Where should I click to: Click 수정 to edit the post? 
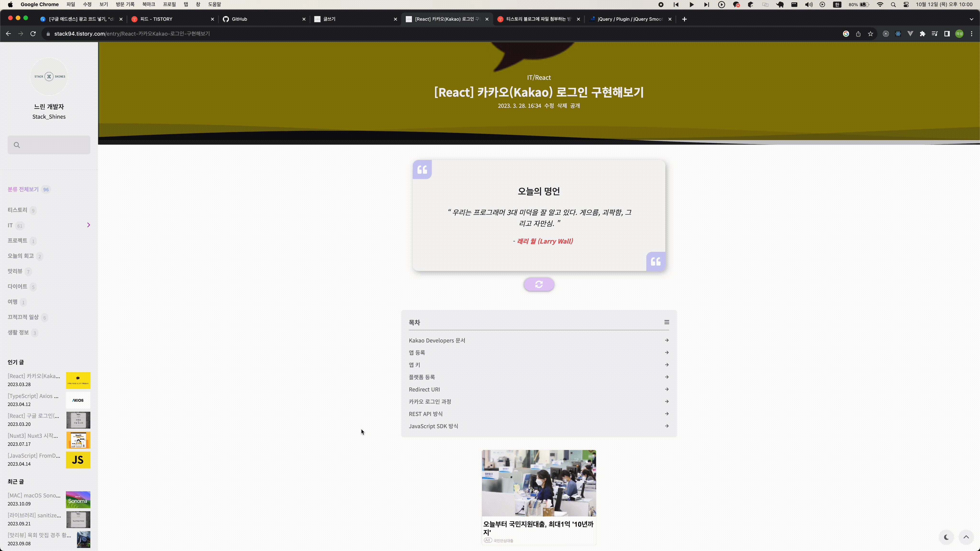pyautogui.click(x=549, y=106)
